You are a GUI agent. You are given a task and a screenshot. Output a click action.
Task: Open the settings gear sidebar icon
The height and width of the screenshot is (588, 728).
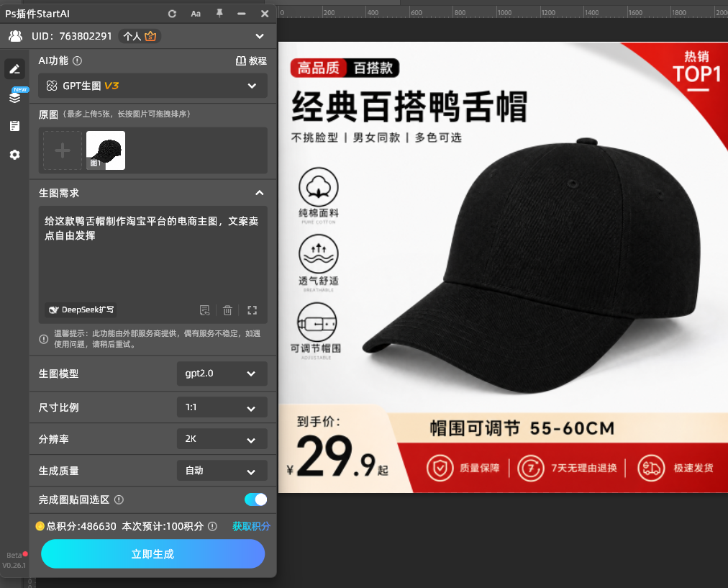point(15,155)
